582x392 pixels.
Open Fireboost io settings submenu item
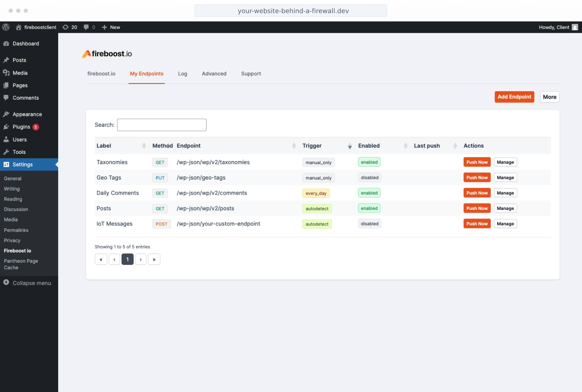pos(17,251)
